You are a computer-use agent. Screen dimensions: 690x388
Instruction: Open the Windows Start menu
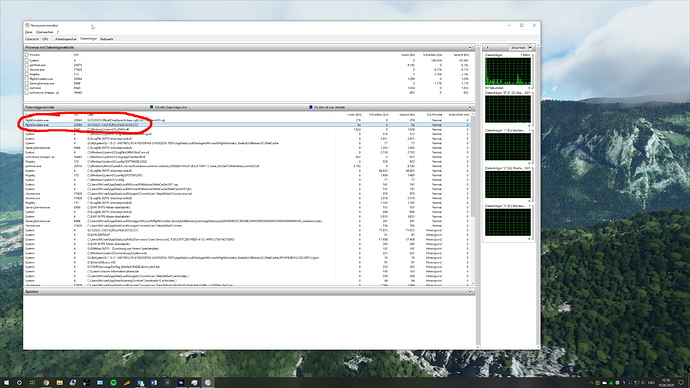[x=6, y=383]
